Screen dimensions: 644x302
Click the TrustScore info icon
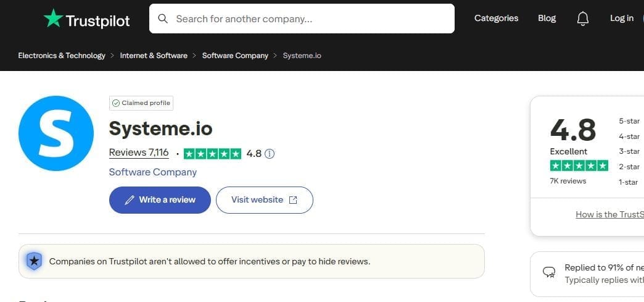pyautogui.click(x=270, y=154)
